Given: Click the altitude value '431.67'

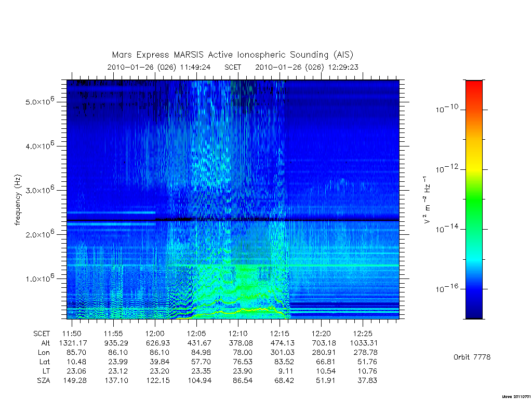Looking at the screenshot, I should (199, 343).
